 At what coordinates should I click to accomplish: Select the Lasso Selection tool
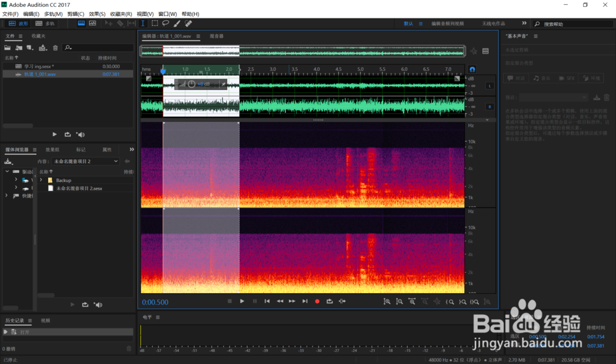pyautogui.click(x=166, y=23)
